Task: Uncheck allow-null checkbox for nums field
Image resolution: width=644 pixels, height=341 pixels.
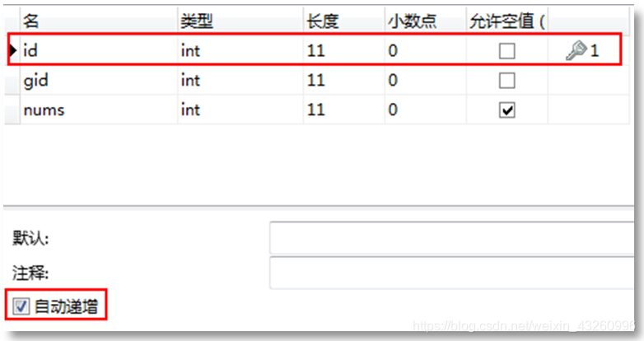Action: pos(506,110)
